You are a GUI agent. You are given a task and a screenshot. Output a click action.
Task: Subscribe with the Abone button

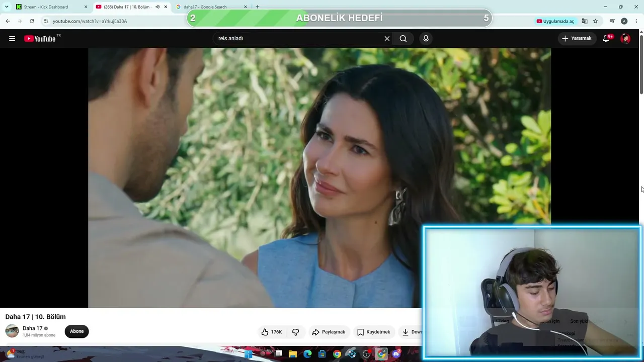(x=77, y=331)
